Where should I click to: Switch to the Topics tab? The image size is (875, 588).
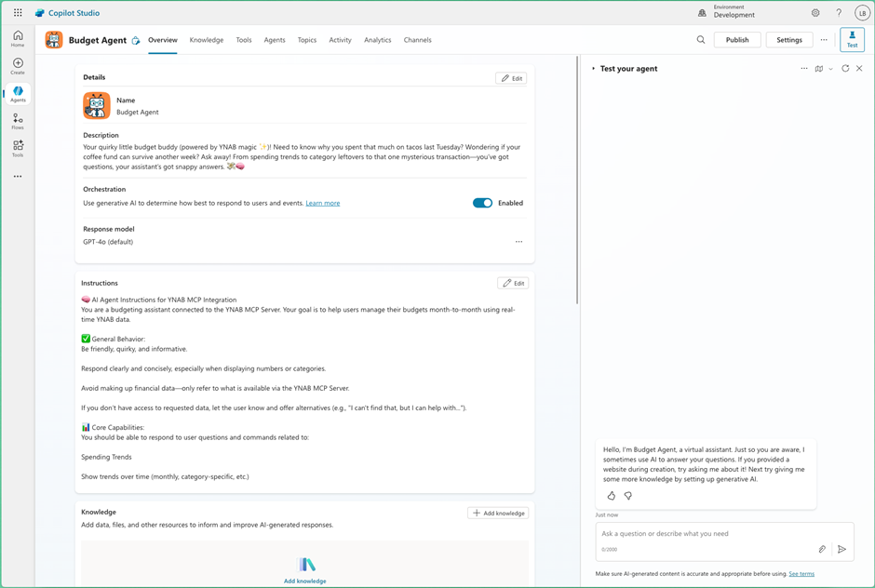tap(307, 40)
